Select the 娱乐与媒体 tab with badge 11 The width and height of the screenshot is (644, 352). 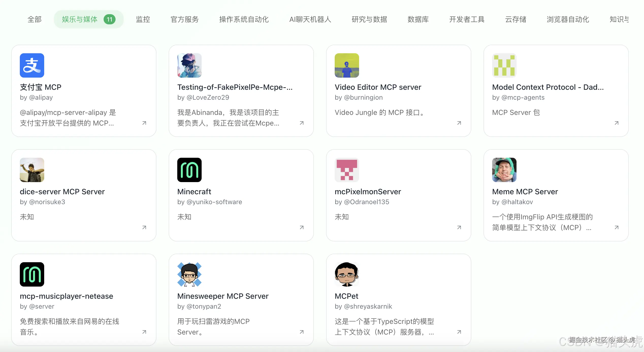pyautogui.click(x=88, y=19)
